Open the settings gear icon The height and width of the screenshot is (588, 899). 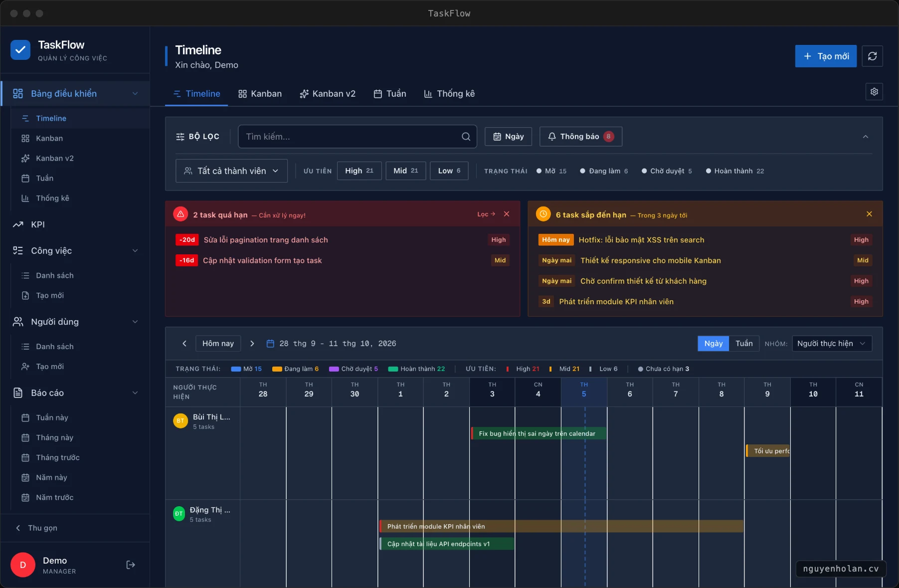point(874,92)
